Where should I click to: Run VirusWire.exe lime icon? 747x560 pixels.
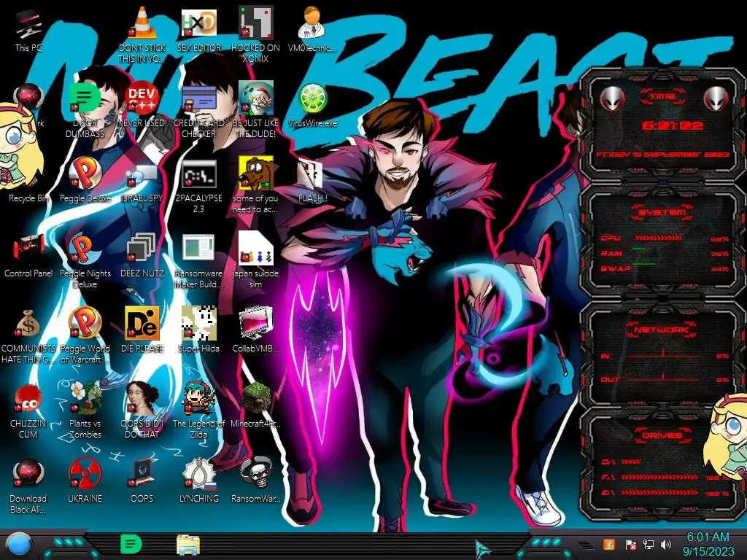point(312,106)
